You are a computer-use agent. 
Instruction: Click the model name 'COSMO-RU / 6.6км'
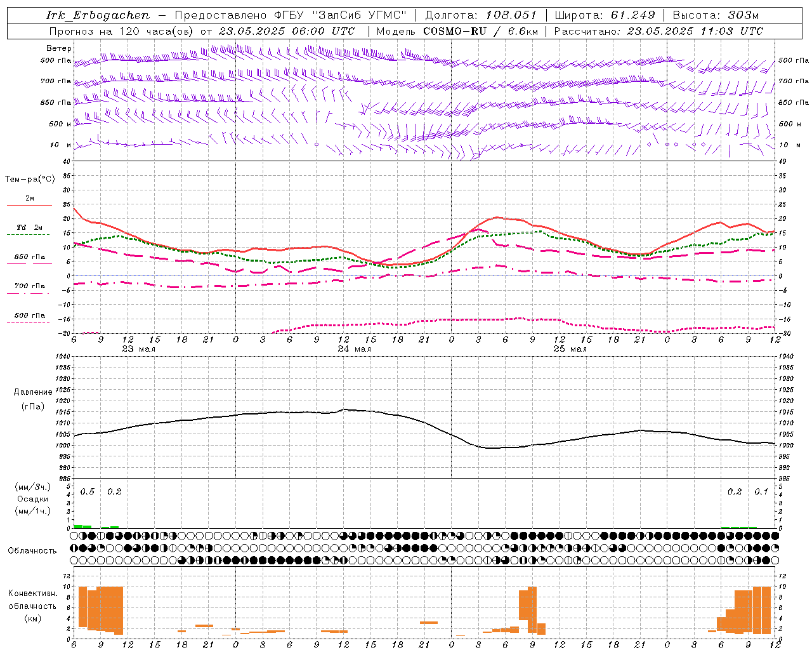coord(481,31)
